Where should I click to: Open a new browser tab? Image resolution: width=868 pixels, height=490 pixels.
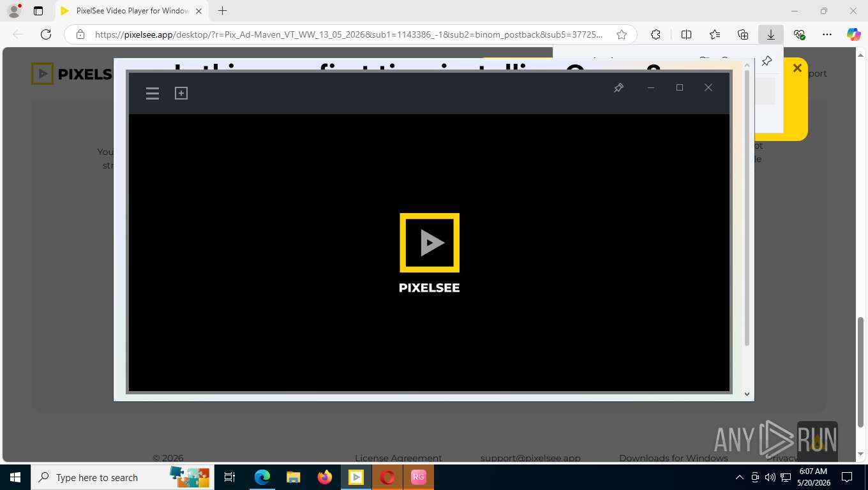(x=222, y=11)
